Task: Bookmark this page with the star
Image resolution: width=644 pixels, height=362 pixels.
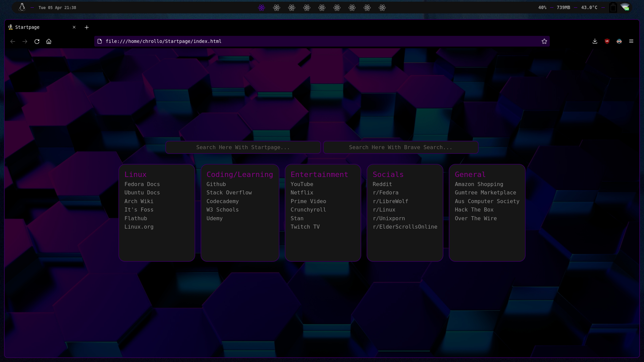Action: pos(544,41)
